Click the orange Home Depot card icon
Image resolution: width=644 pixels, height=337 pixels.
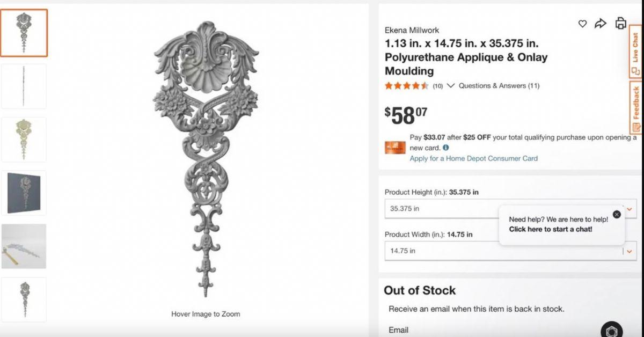click(395, 148)
